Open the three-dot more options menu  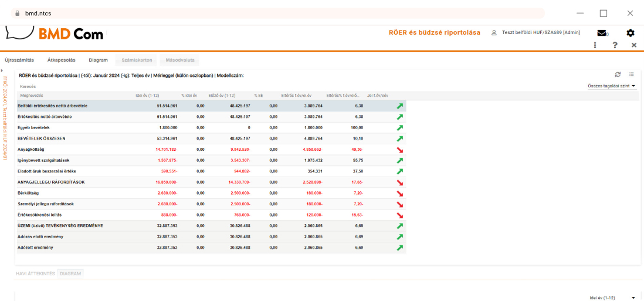pos(595,45)
